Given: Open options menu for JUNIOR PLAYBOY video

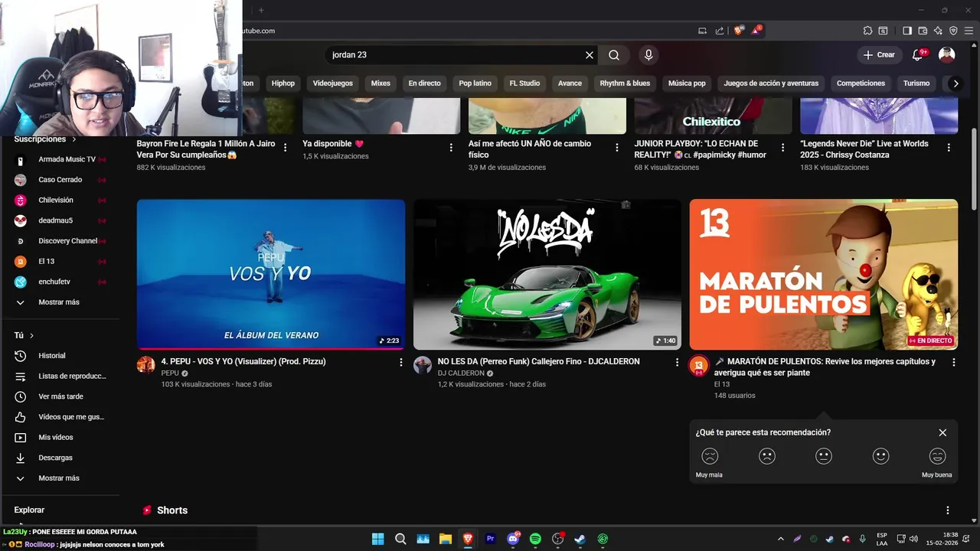Looking at the screenshot, I should (782, 148).
